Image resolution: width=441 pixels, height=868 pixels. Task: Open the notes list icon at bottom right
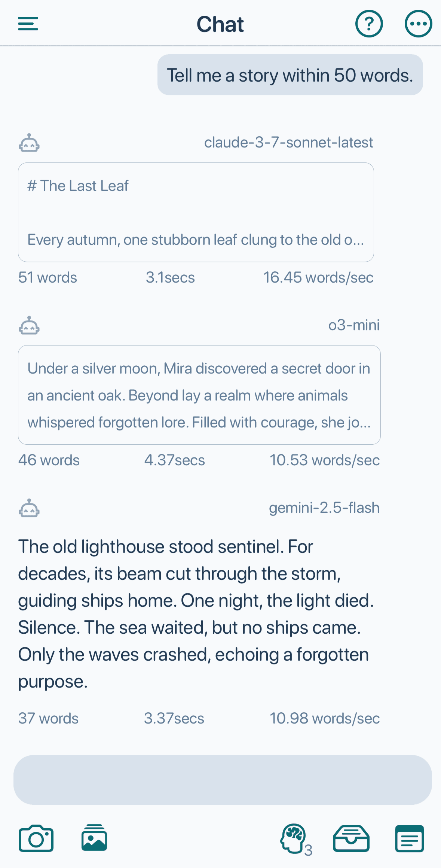(410, 838)
